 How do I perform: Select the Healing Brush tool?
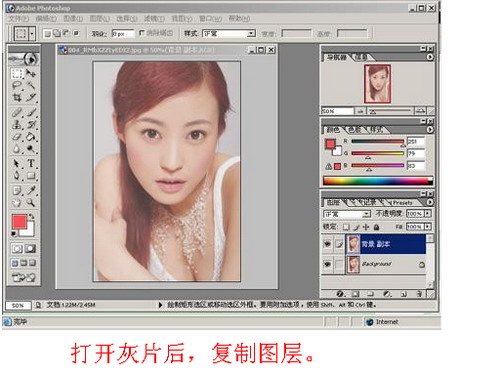coord(17,113)
